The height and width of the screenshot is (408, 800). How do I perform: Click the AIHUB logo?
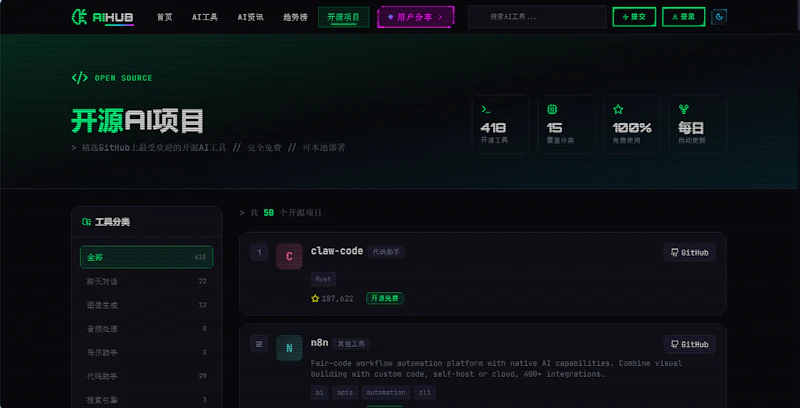coord(103,17)
